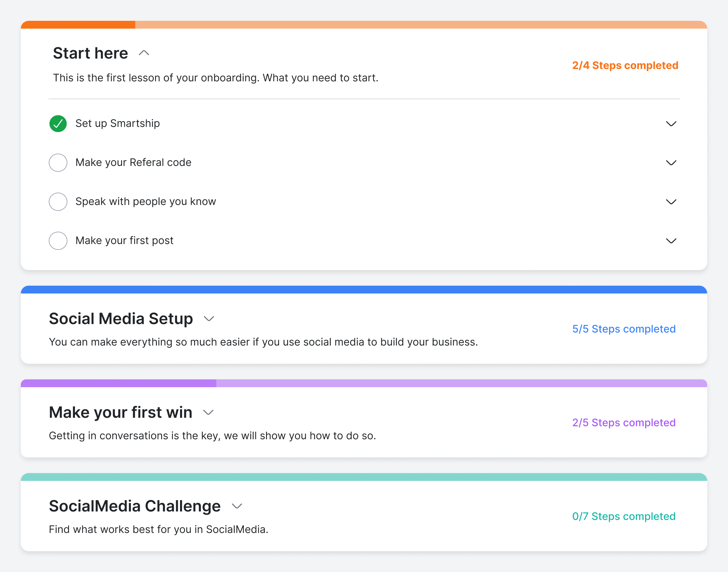This screenshot has width=728, height=572.
Task: Expand the Make your first post arrow
Action: pyautogui.click(x=671, y=241)
